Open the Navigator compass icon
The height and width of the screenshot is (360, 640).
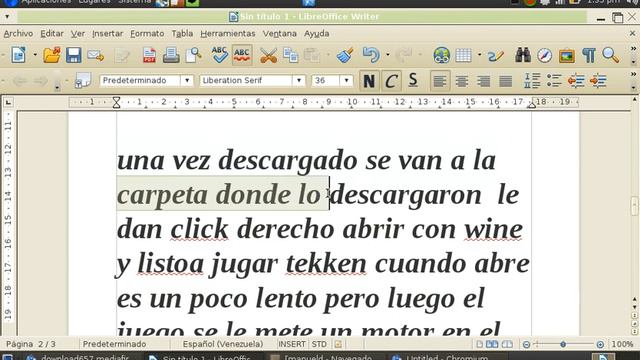[x=544, y=55]
